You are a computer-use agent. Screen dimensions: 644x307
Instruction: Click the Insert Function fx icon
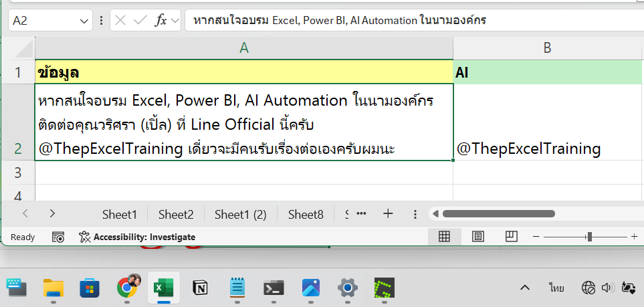(x=160, y=21)
